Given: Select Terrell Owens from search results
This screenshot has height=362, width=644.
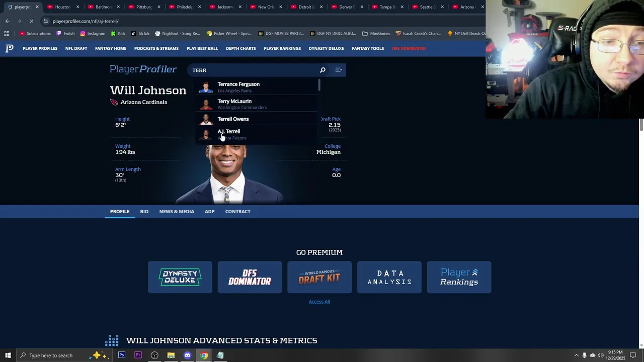Looking at the screenshot, I should tap(257, 119).
